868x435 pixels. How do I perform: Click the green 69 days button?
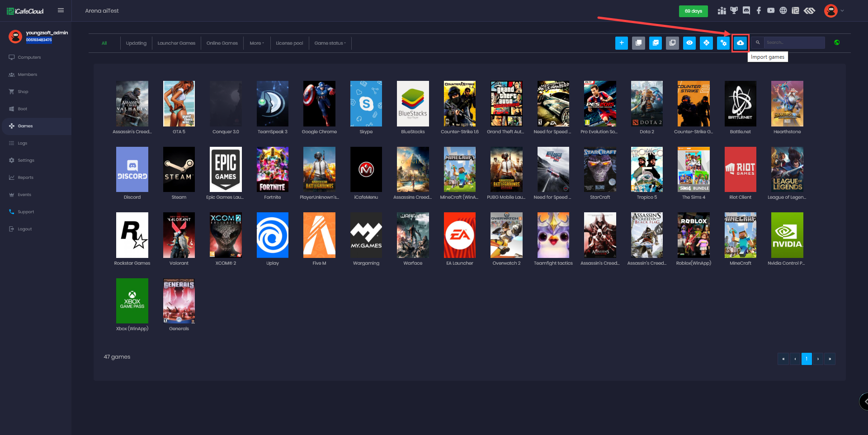pyautogui.click(x=693, y=11)
